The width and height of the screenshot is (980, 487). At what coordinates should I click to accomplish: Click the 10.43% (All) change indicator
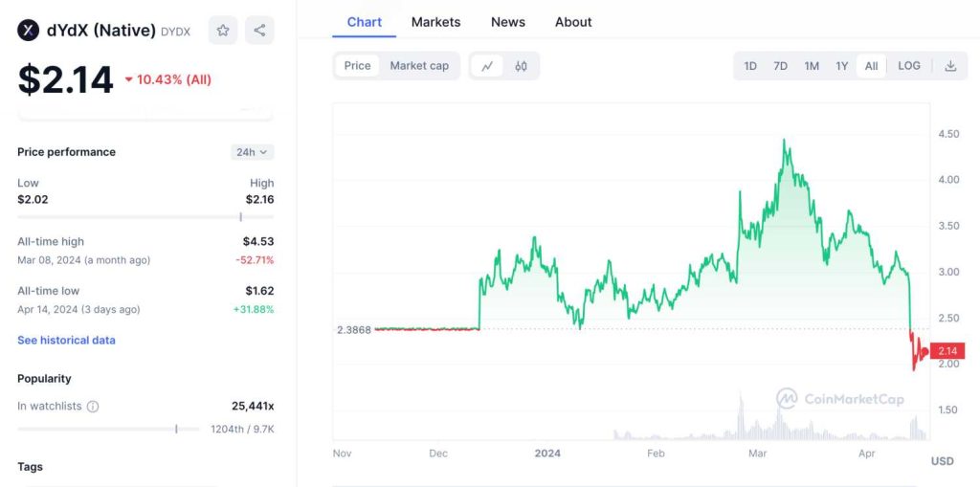tap(168, 79)
